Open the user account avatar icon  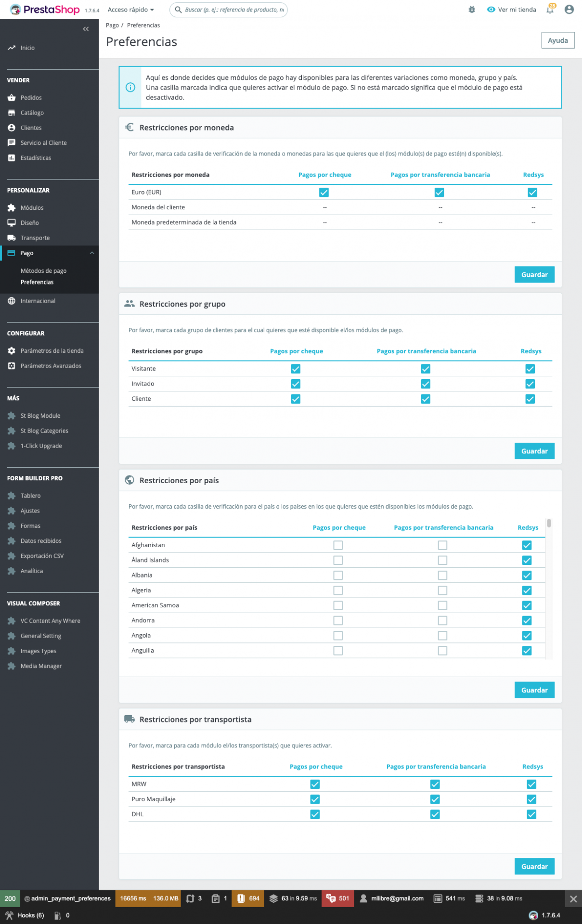click(x=569, y=10)
